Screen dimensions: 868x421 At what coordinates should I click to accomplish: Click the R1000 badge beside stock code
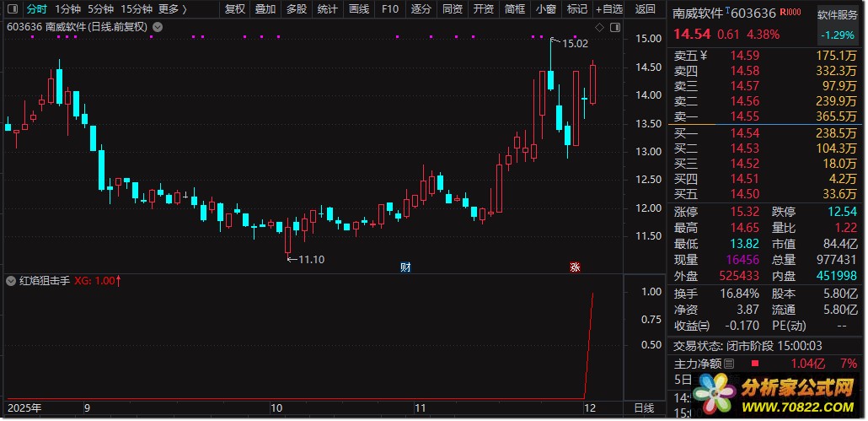click(x=790, y=12)
